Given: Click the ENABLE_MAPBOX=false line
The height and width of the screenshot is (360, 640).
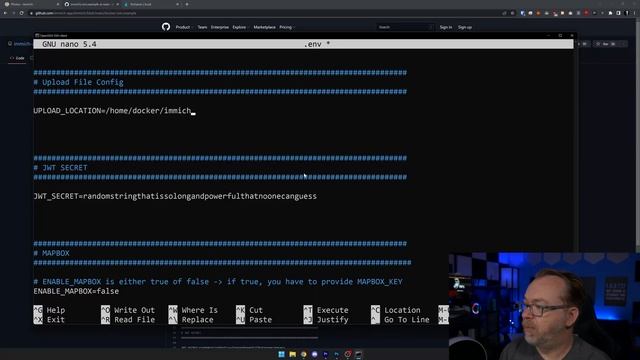Looking at the screenshot, I should [76, 291].
